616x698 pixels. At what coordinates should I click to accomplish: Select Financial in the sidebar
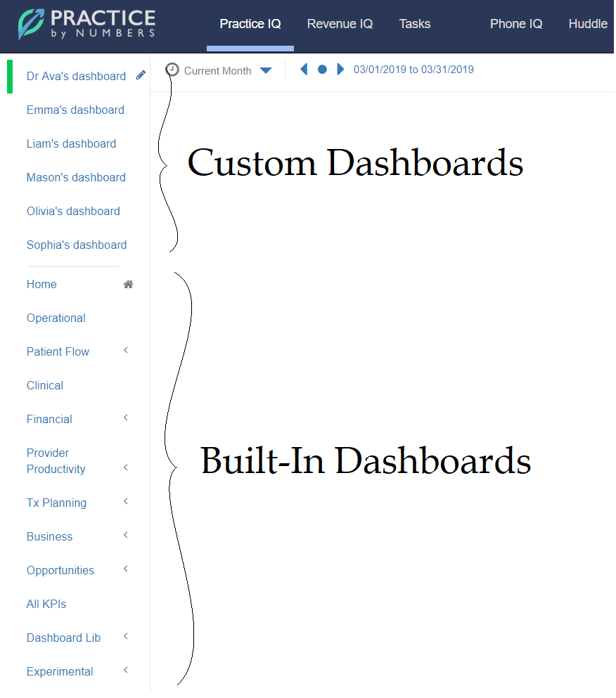(x=49, y=420)
